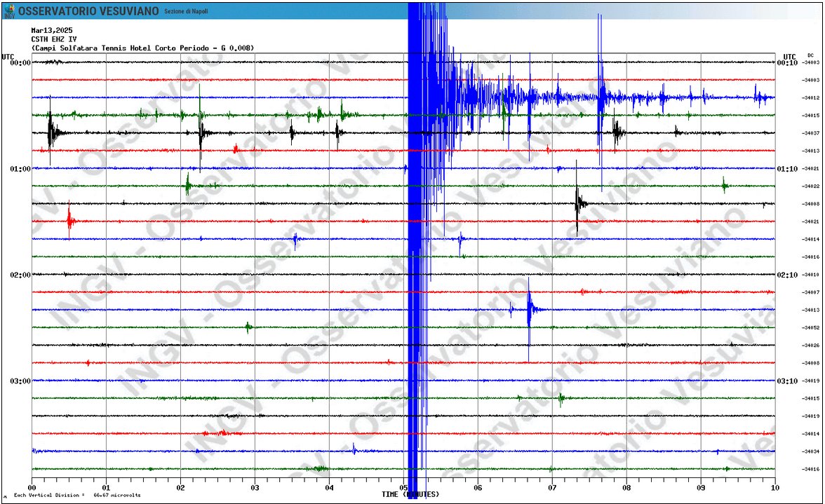Image resolution: width=825 pixels, height=504 pixels.
Task: Click the DC value -34012
Action: pyautogui.click(x=810, y=97)
